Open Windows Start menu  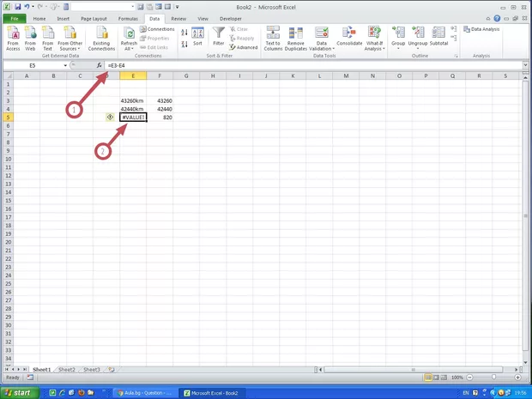point(20,393)
